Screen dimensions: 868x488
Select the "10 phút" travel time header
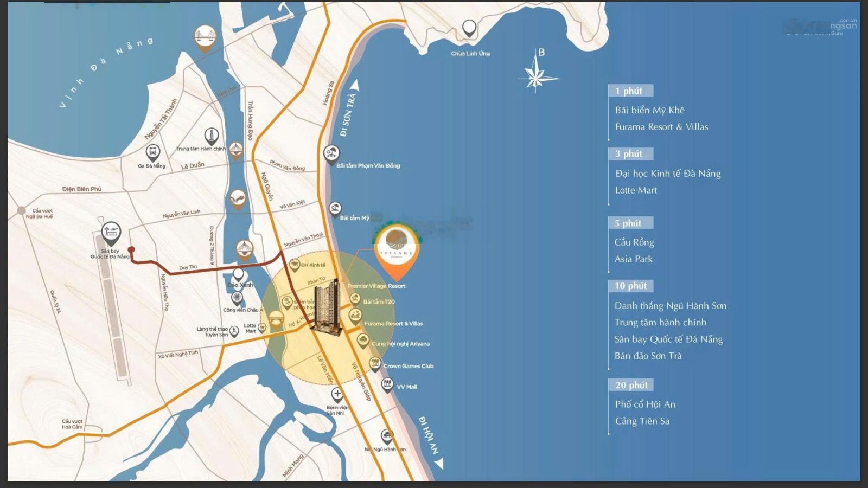630,286
